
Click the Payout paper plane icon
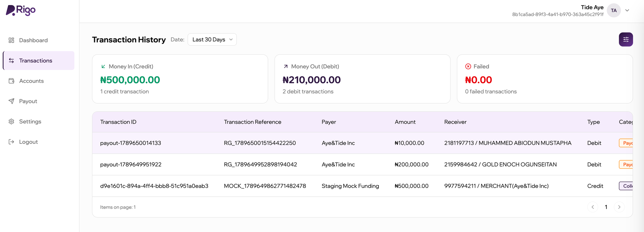(11, 101)
